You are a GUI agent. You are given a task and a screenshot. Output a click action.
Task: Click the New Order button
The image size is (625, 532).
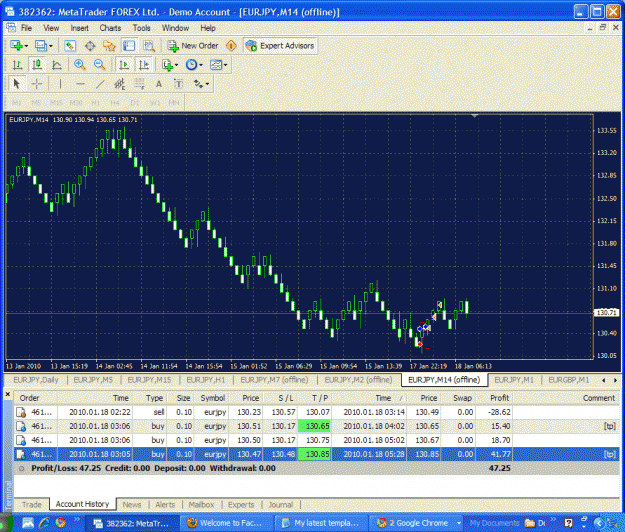click(x=193, y=46)
